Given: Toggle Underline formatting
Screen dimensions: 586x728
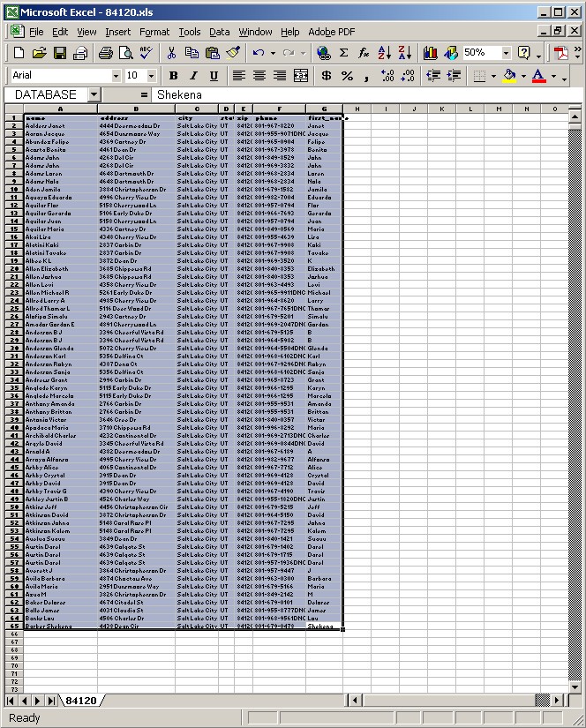Looking at the screenshot, I should 214,76.
